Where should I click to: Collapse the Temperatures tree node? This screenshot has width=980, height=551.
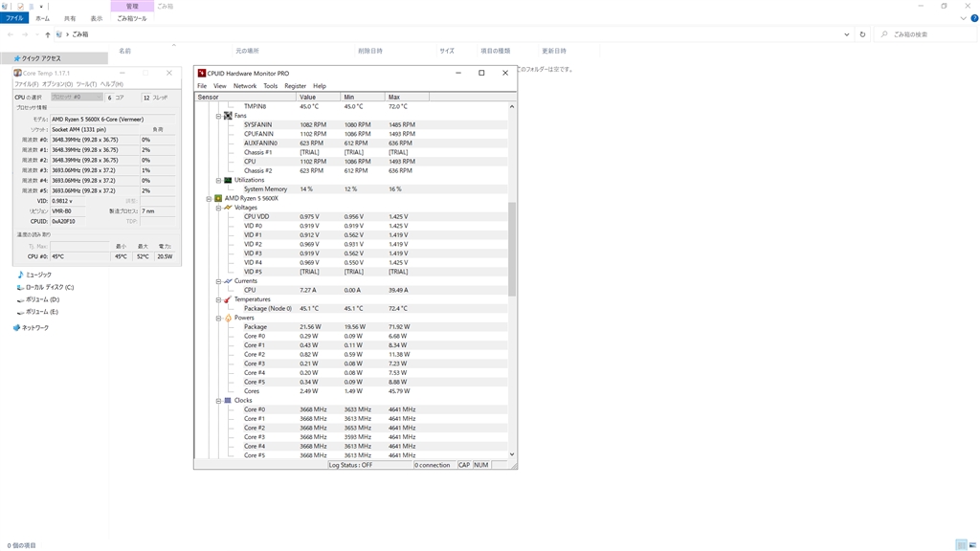pos(219,299)
